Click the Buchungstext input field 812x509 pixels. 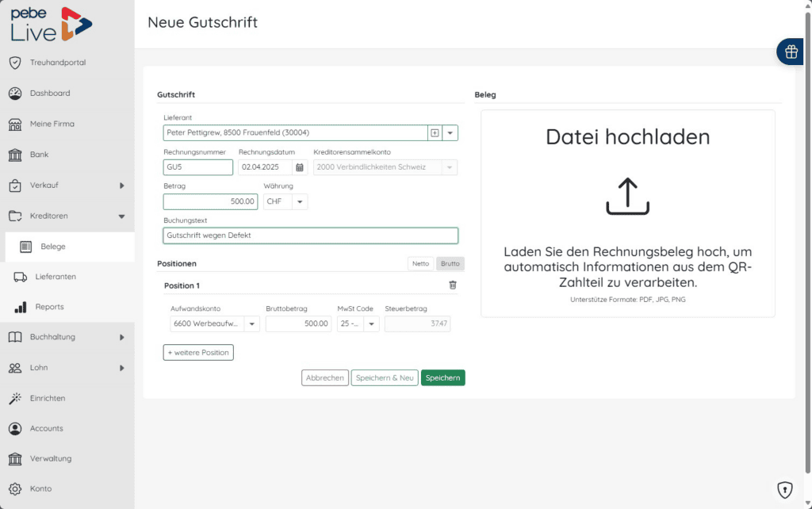click(311, 235)
